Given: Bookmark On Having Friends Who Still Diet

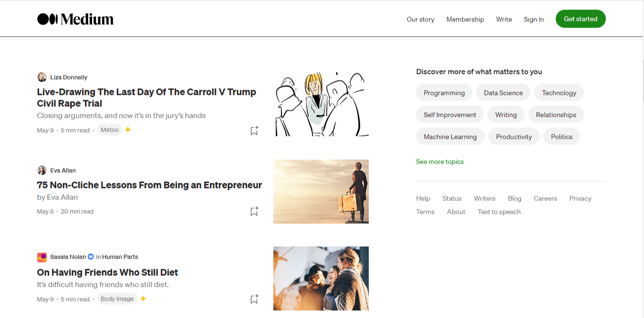Looking at the screenshot, I should 254,299.
